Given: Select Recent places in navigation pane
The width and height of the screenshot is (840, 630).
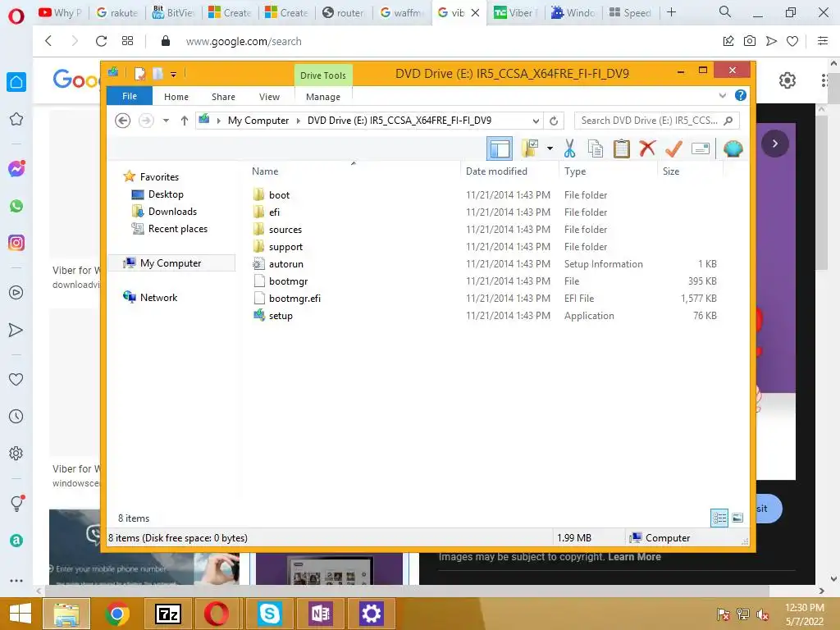Looking at the screenshot, I should (177, 229).
